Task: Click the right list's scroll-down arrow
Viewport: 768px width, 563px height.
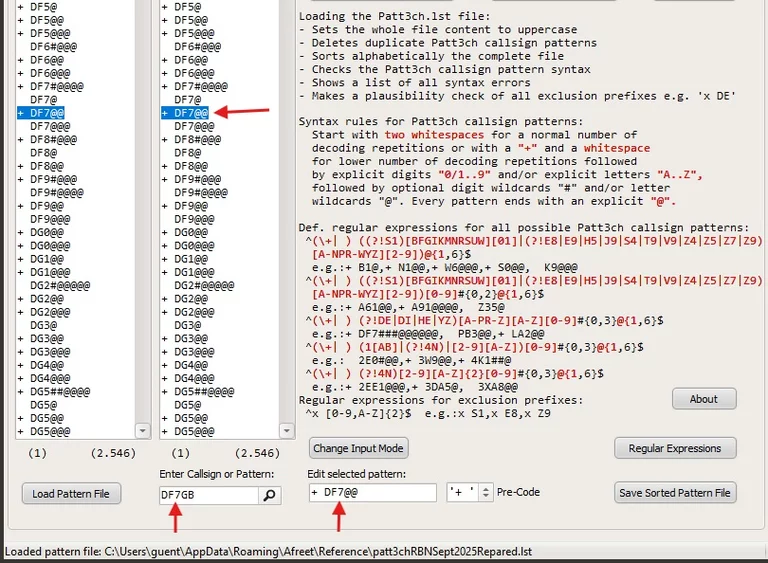Action: pyautogui.click(x=287, y=431)
